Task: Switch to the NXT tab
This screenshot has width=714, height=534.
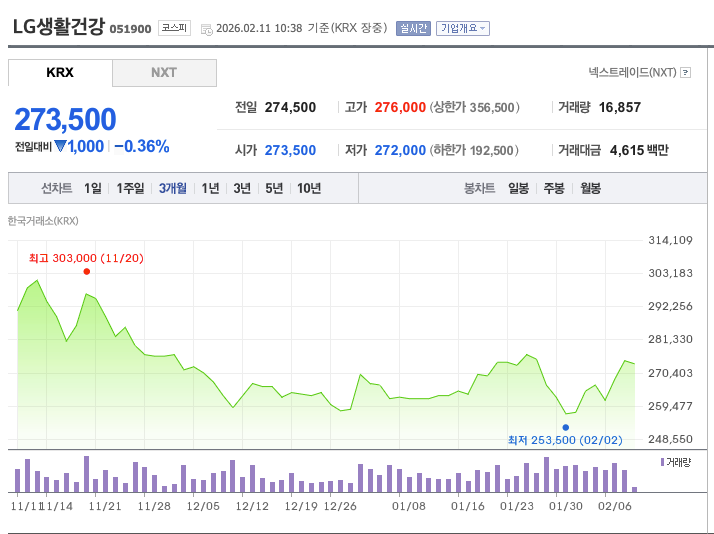Action: click(164, 72)
